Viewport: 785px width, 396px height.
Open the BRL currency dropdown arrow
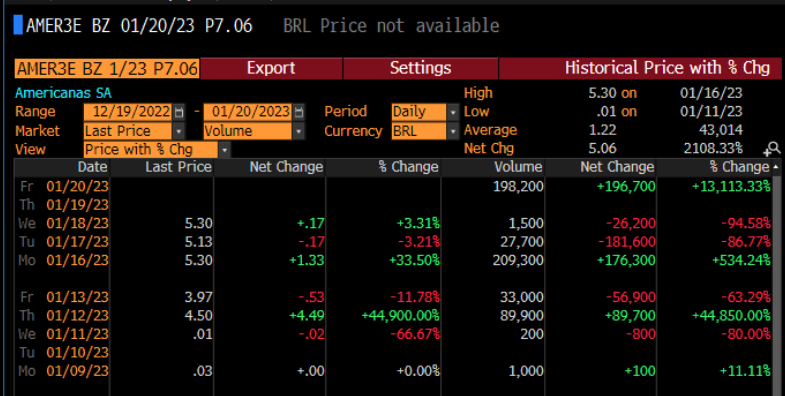coord(453,131)
